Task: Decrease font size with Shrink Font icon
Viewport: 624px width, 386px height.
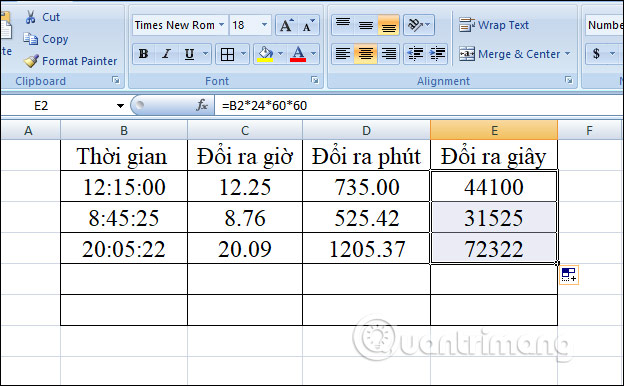Action: [x=308, y=25]
